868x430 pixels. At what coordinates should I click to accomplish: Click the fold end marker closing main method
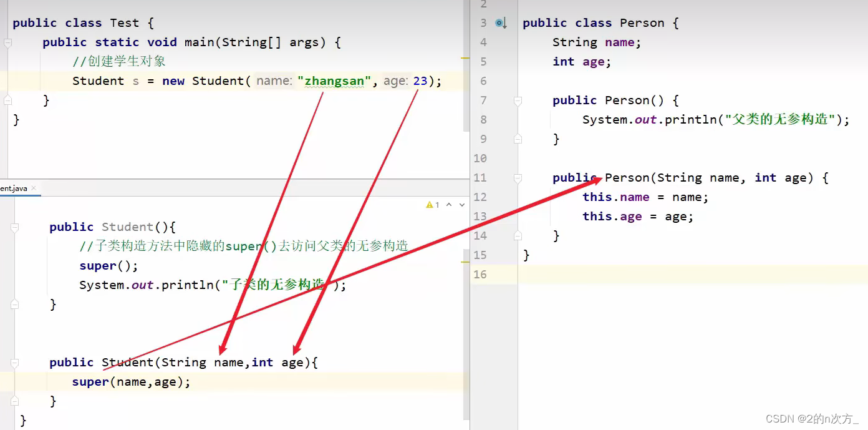coord(7,100)
